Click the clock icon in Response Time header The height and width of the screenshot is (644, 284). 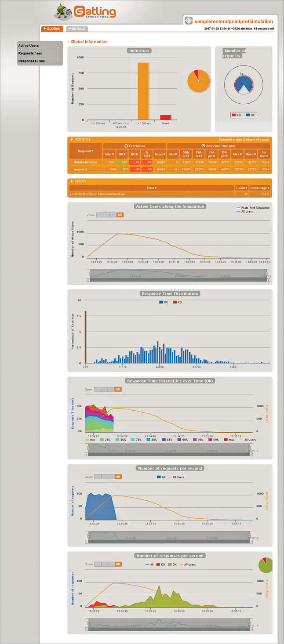pyautogui.click(x=203, y=145)
